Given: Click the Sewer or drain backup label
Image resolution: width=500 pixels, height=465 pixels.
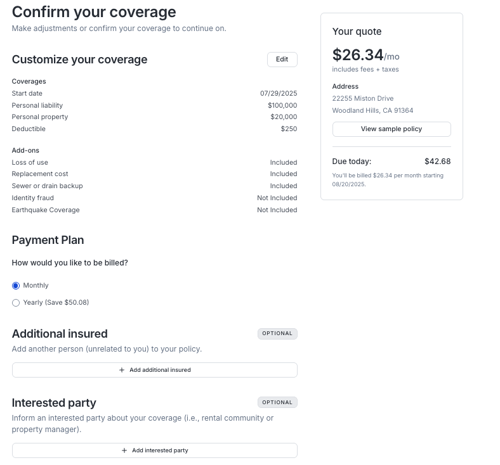Looking at the screenshot, I should click(x=47, y=186).
